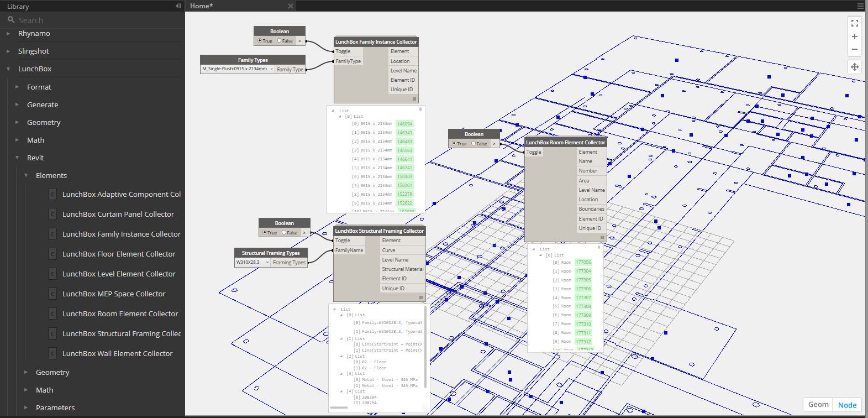Collapse the Library panel with arrow icon
This screenshot has height=418, width=868.
pos(178,6)
